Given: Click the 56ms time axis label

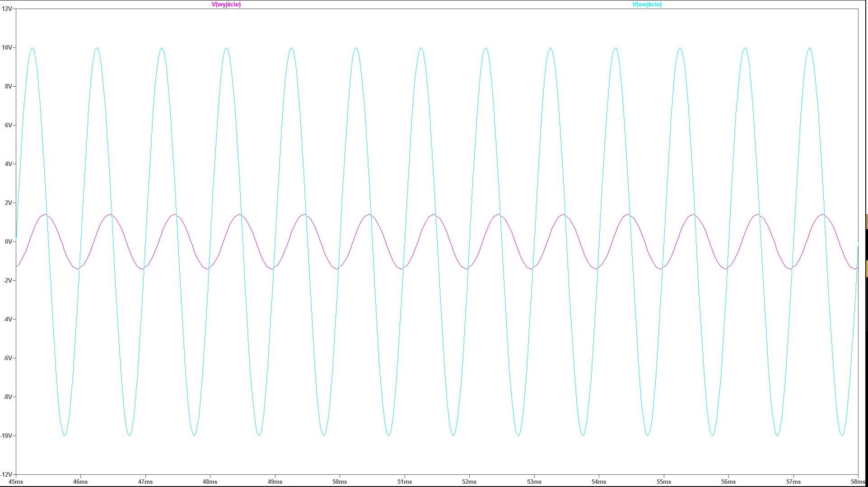Looking at the screenshot, I should click(x=728, y=482).
